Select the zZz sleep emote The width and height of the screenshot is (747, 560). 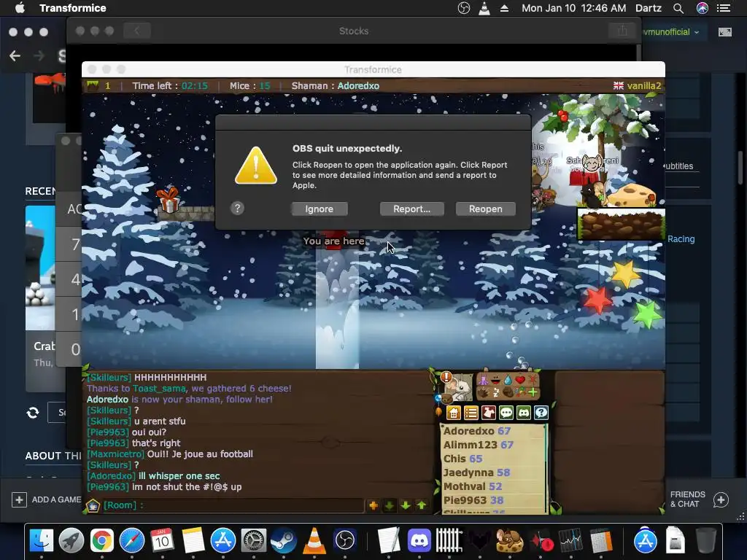(x=496, y=392)
